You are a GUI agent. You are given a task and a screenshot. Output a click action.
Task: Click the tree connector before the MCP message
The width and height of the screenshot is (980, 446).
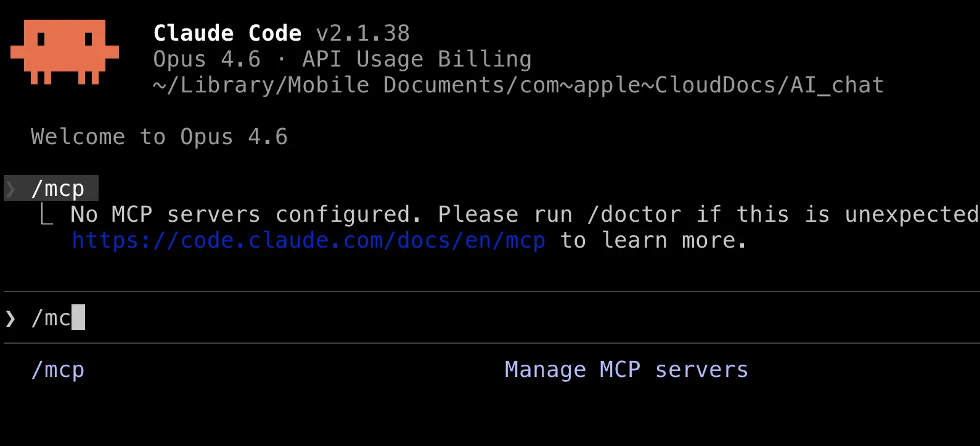[x=47, y=215]
